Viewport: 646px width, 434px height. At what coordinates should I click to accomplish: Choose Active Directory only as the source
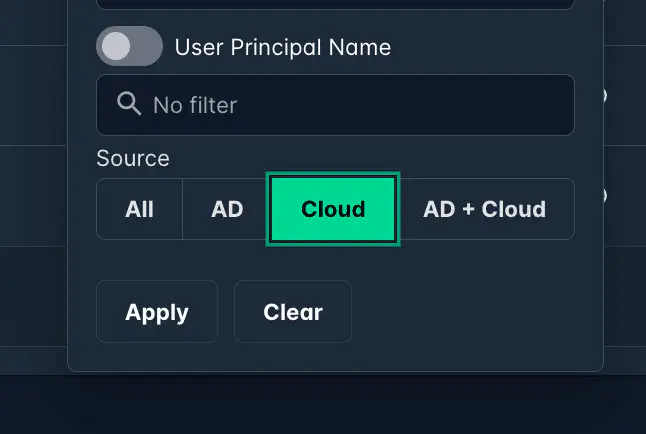(x=227, y=209)
